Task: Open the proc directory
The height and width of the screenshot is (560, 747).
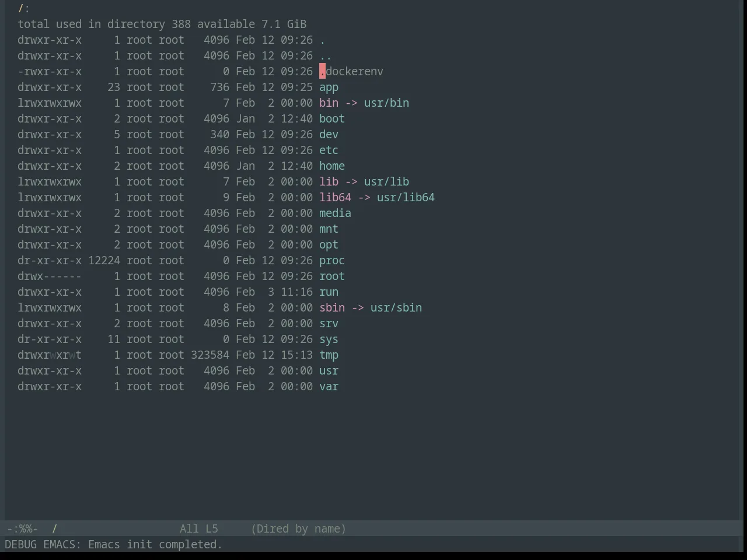Action: [x=332, y=261]
